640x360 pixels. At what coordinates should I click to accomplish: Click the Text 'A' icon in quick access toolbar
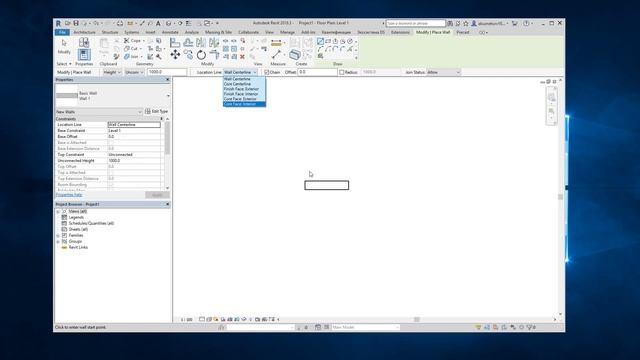point(158,23)
